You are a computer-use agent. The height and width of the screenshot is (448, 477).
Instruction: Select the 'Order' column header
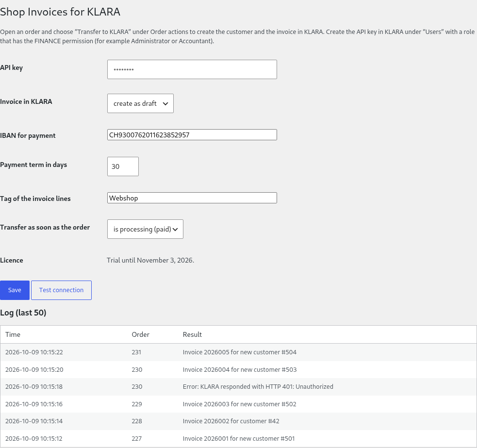(141, 334)
